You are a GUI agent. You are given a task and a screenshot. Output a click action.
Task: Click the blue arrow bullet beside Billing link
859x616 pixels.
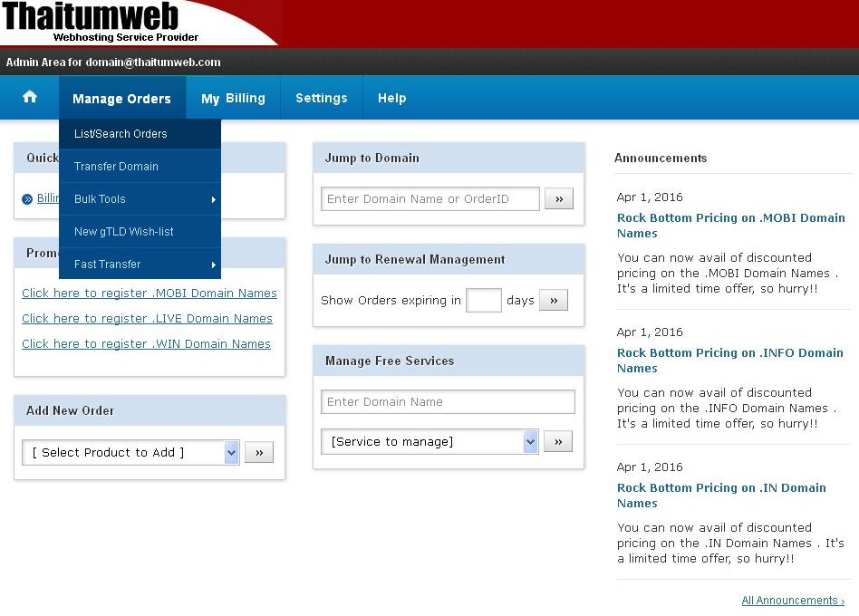tap(27, 199)
